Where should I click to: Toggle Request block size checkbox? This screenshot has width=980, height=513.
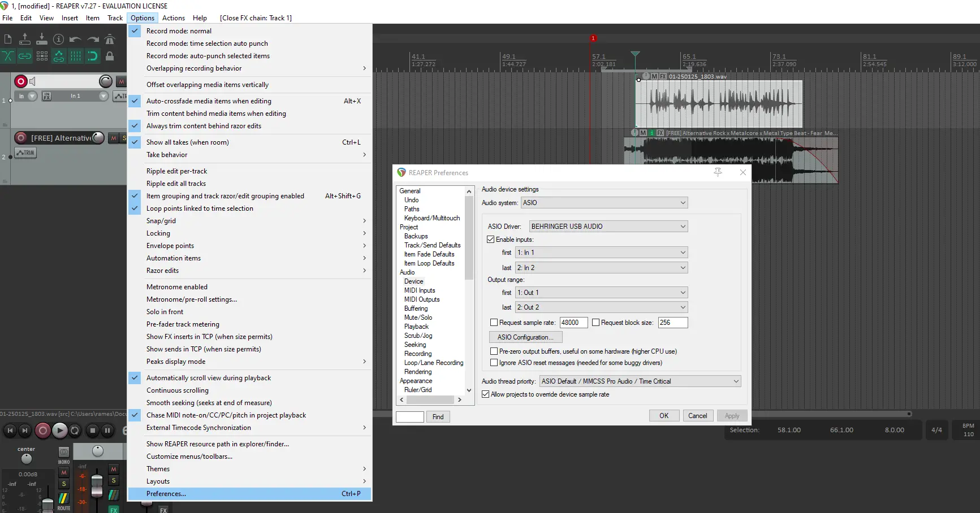595,323
